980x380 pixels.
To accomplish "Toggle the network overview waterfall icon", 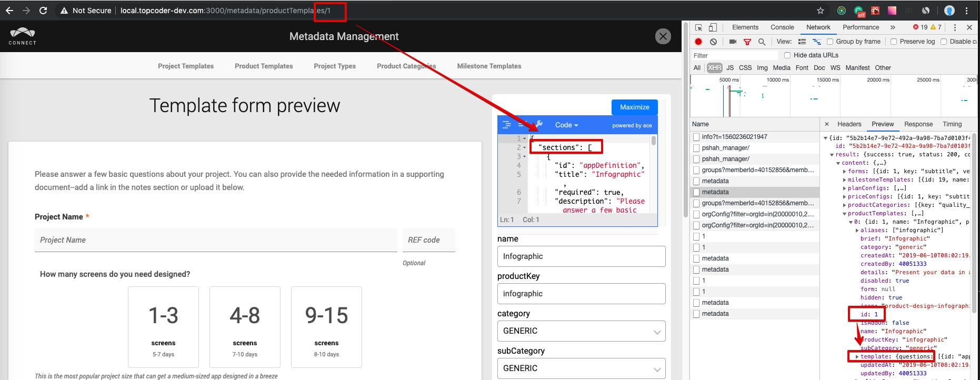I will pyautogui.click(x=817, y=42).
